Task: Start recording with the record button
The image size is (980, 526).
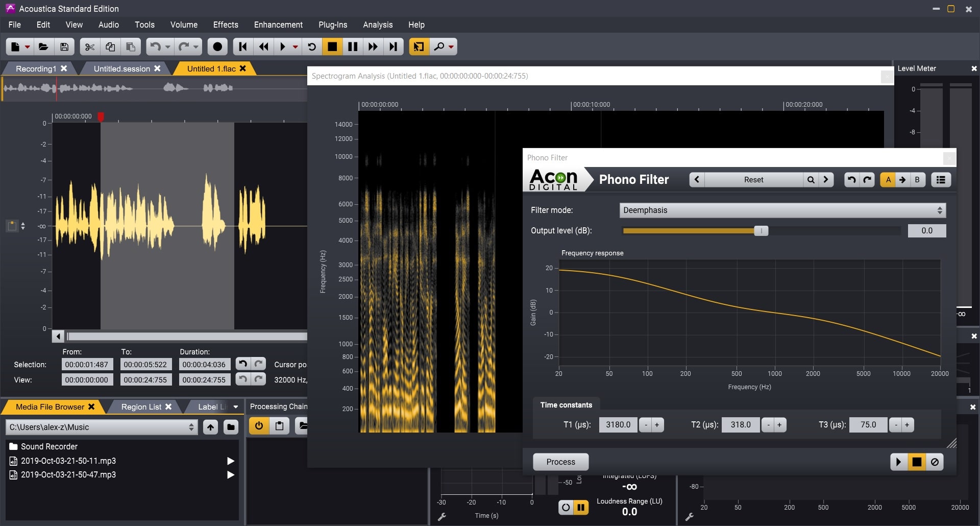Action: [217, 46]
